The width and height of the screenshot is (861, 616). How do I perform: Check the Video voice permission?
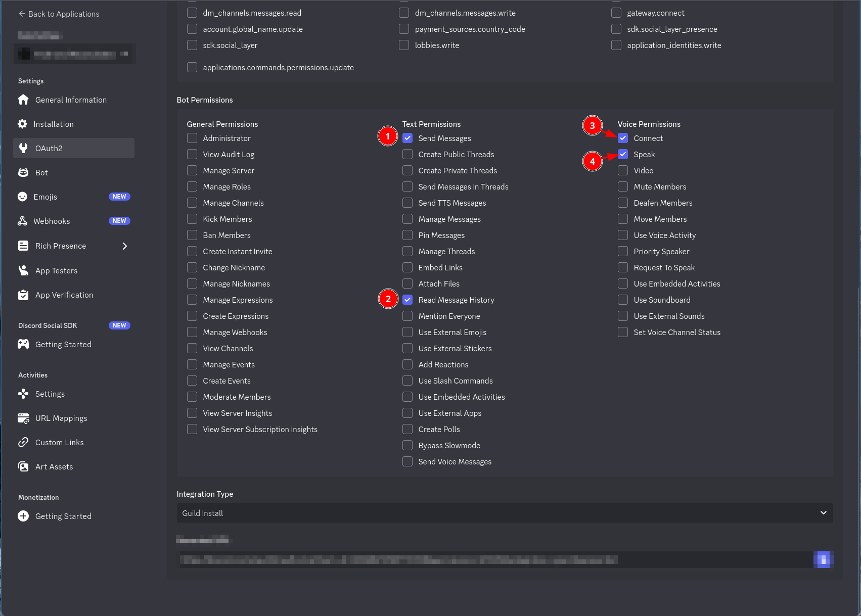[x=623, y=170]
